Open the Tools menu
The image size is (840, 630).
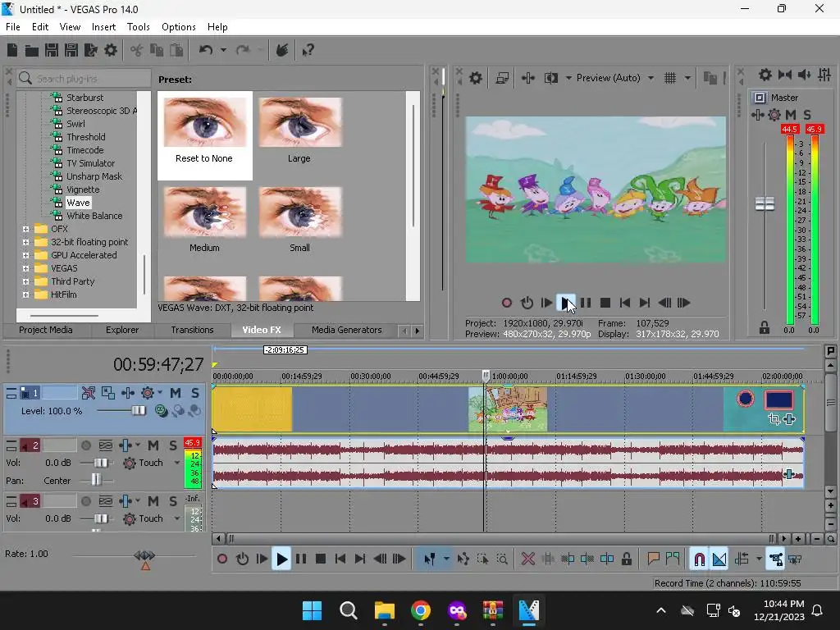point(138,27)
